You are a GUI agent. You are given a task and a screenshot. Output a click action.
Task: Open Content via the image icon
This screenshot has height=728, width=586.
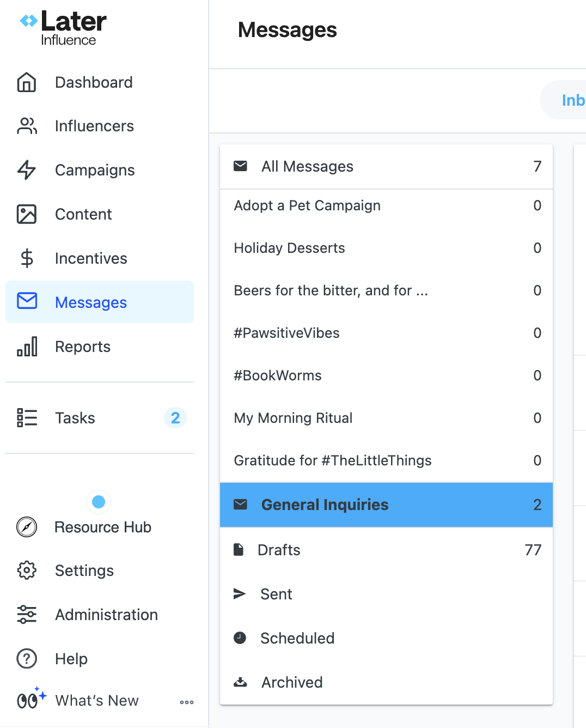[26, 215]
